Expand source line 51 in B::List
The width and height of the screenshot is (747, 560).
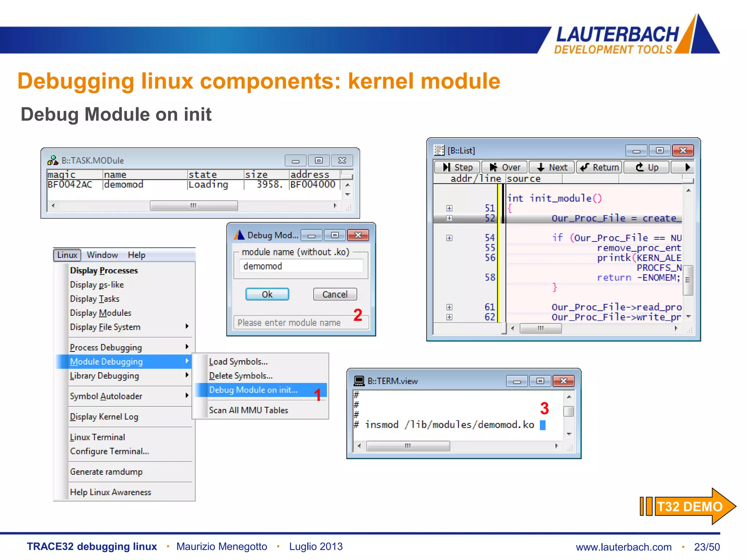pyautogui.click(x=449, y=208)
